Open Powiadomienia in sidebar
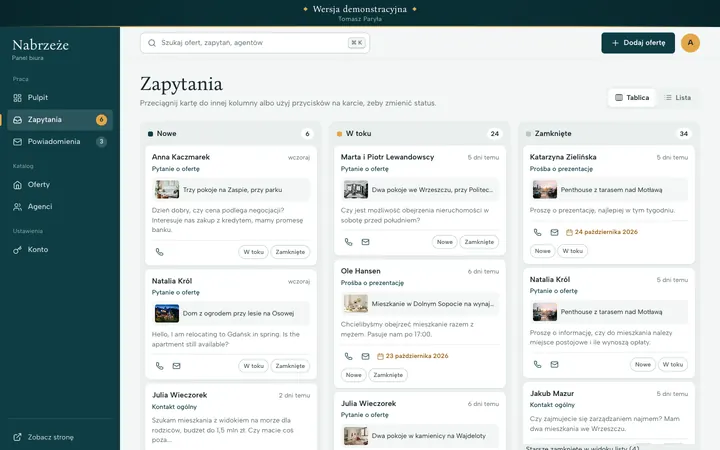The height and width of the screenshot is (450, 720). tap(60, 142)
